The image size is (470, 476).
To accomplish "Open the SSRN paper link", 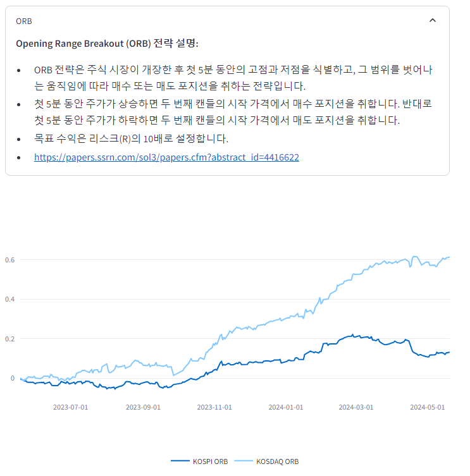I will pyautogui.click(x=166, y=157).
